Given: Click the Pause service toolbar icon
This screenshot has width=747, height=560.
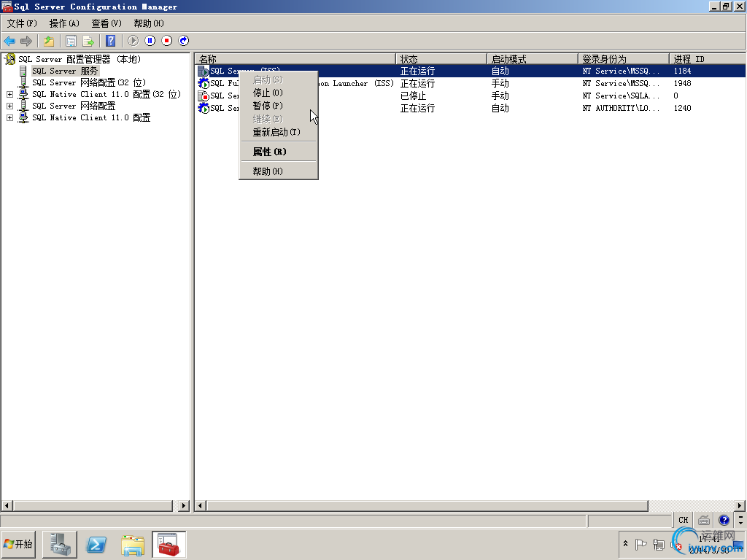Looking at the screenshot, I should (x=150, y=41).
